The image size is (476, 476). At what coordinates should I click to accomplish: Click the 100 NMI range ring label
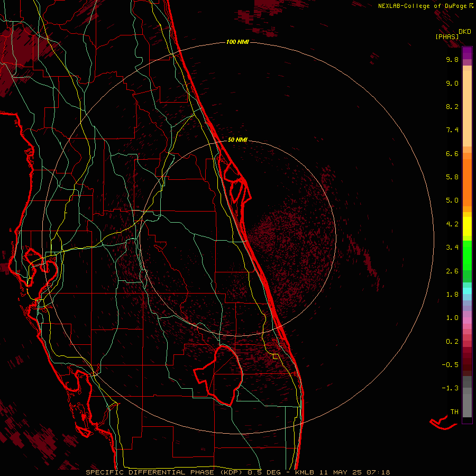click(237, 42)
